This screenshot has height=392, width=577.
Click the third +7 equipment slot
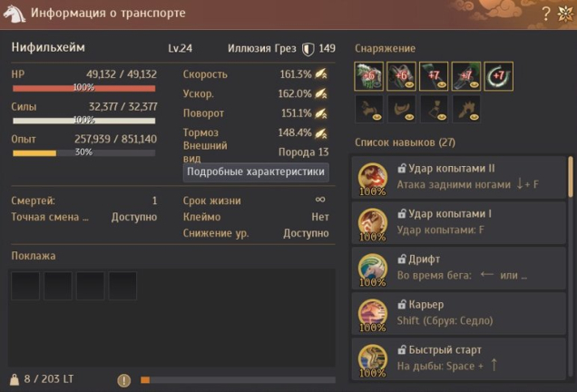[499, 76]
